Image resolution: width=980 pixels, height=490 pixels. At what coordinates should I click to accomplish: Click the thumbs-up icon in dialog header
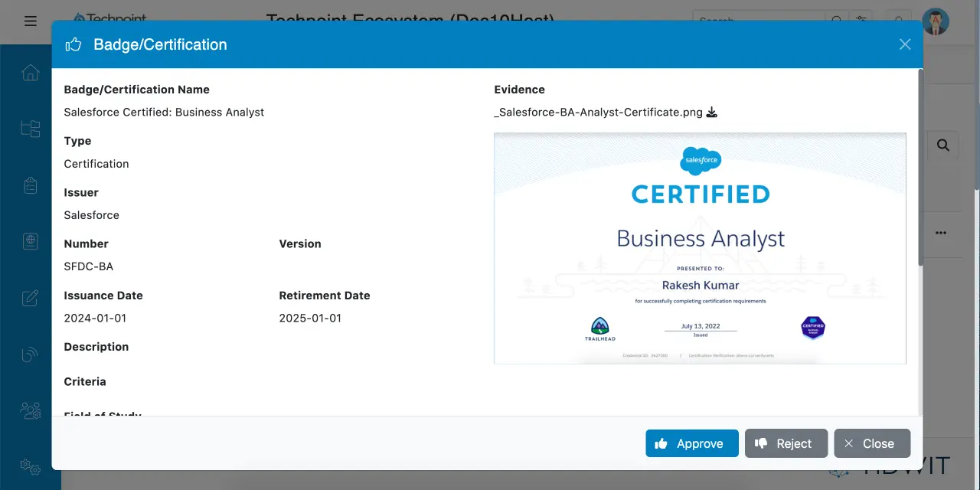pyautogui.click(x=73, y=44)
